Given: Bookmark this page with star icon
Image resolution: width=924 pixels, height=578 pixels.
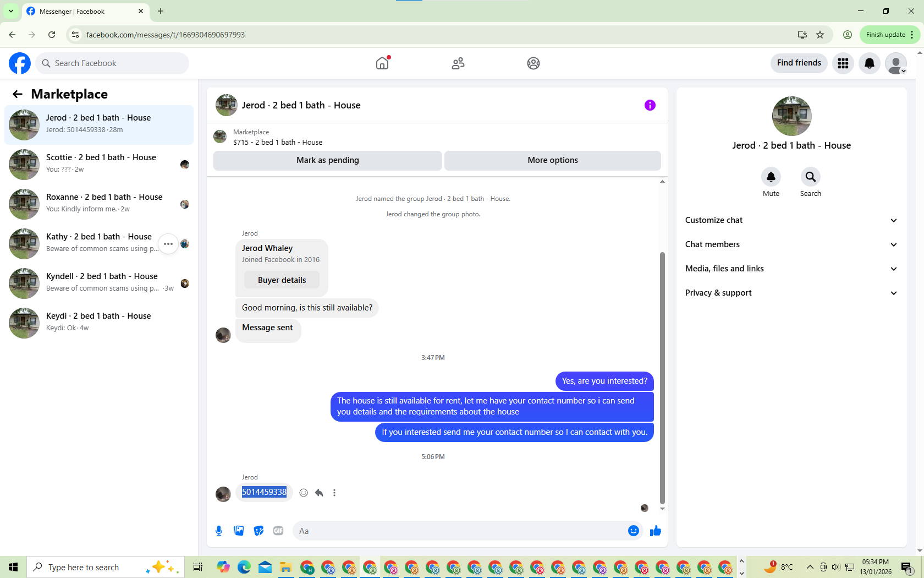Looking at the screenshot, I should [820, 35].
